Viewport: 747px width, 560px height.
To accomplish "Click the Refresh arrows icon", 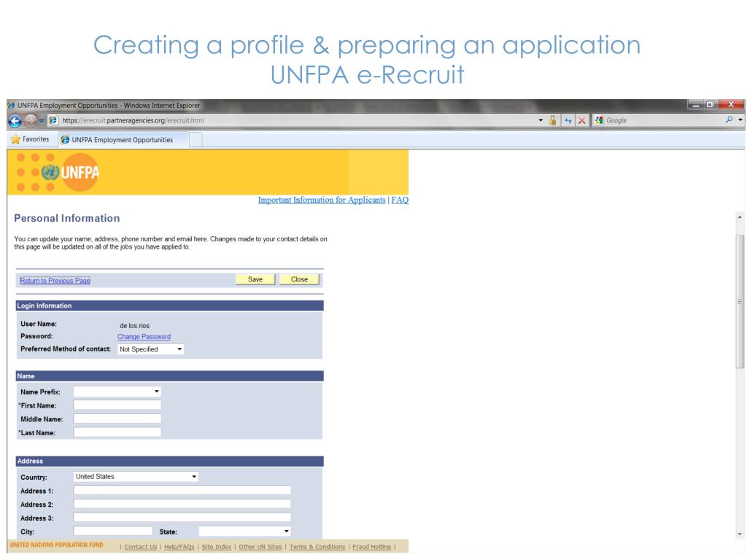I will pos(568,120).
